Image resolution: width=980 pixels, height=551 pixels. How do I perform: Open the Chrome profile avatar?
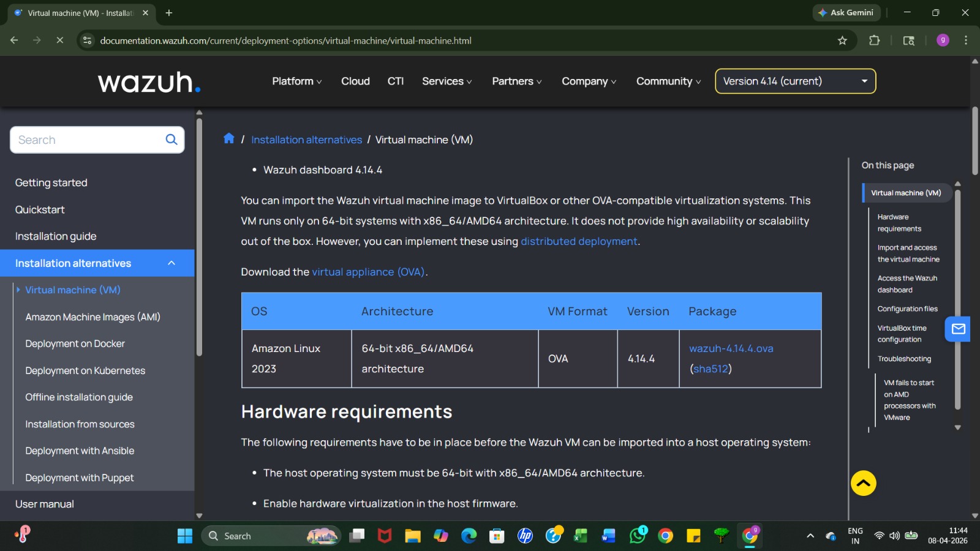coord(943,40)
